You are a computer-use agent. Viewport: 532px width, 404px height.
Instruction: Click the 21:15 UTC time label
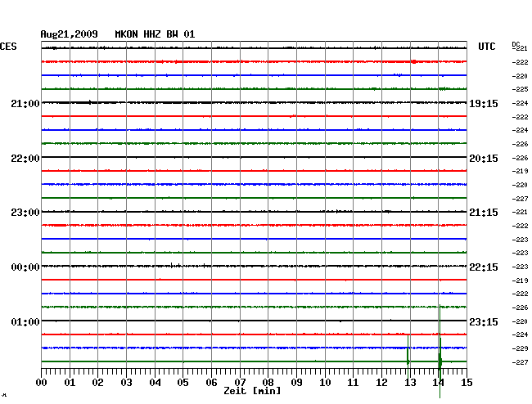484,213
